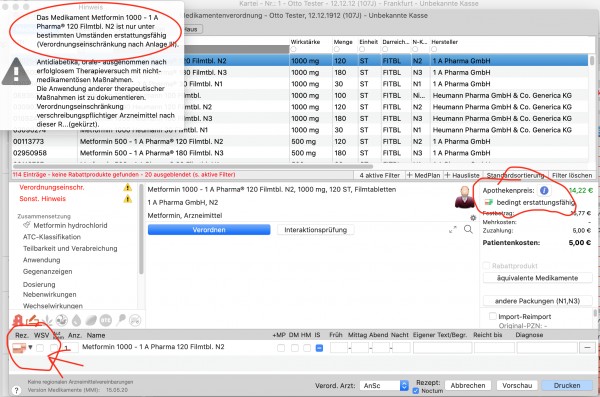Click the expand arrows icon beside Interaktionsprüfung

(x=453, y=230)
